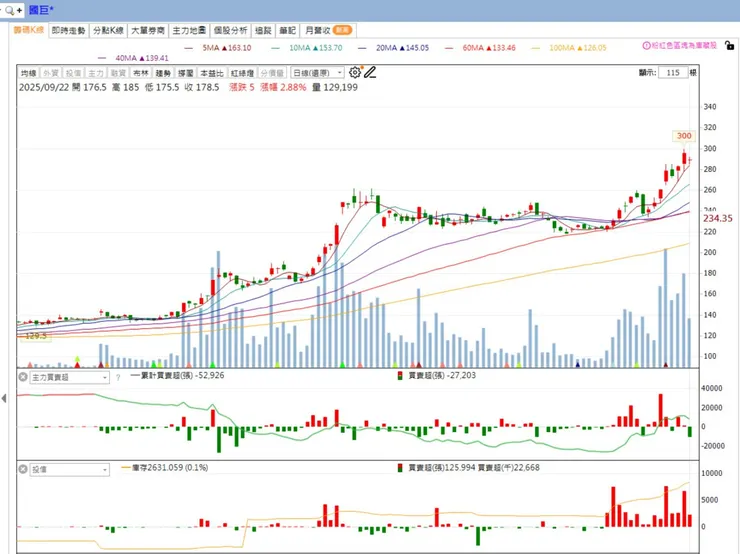Click the 20MA legend entry
The image size is (740, 554).
[x=394, y=48]
